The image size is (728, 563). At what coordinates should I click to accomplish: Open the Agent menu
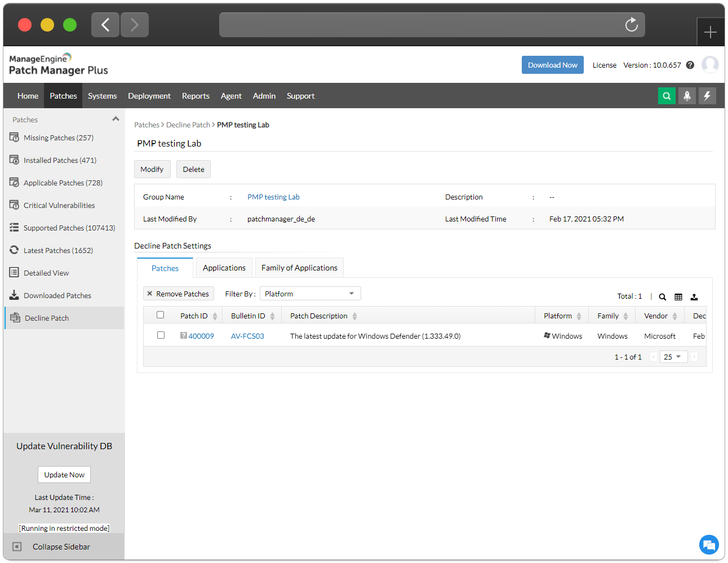pos(231,96)
